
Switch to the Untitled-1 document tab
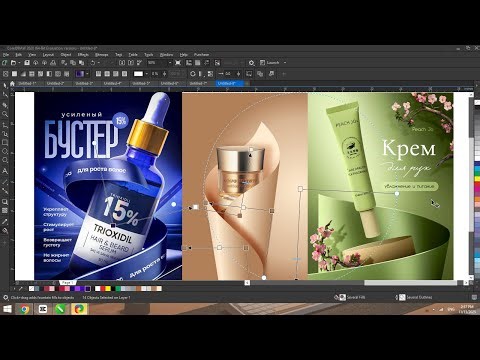click(x=27, y=83)
